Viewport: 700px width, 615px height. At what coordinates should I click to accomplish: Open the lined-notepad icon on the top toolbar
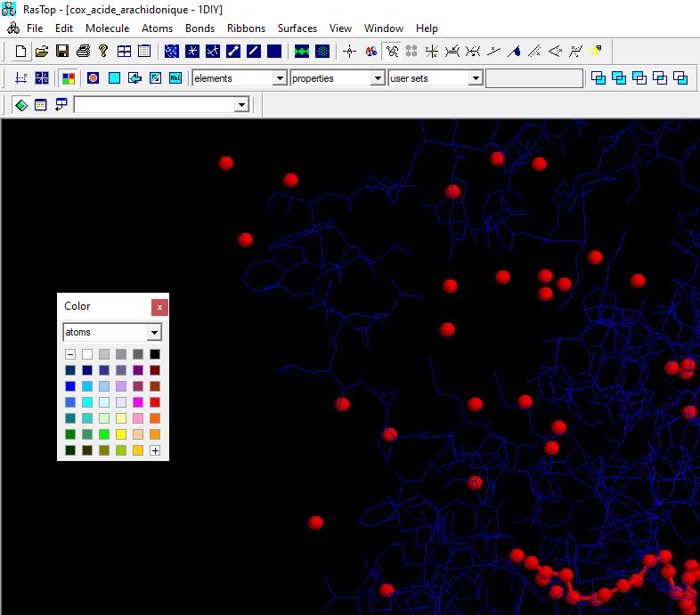point(144,52)
